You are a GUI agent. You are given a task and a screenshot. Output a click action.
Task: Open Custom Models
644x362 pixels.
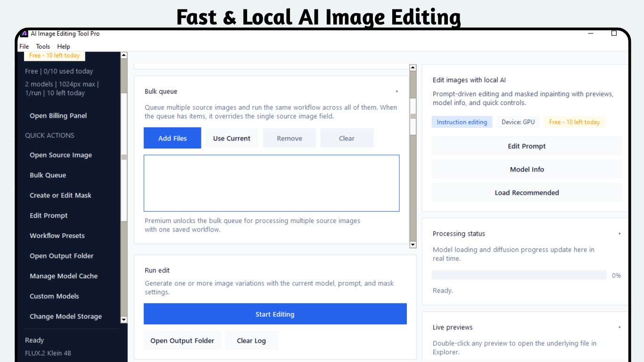pyautogui.click(x=55, y=296)
